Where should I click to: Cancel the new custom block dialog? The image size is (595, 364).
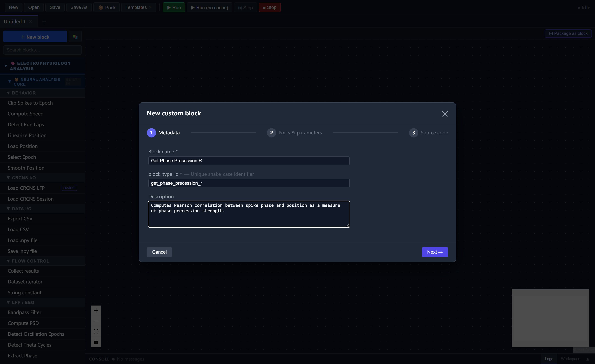[159, 252]
